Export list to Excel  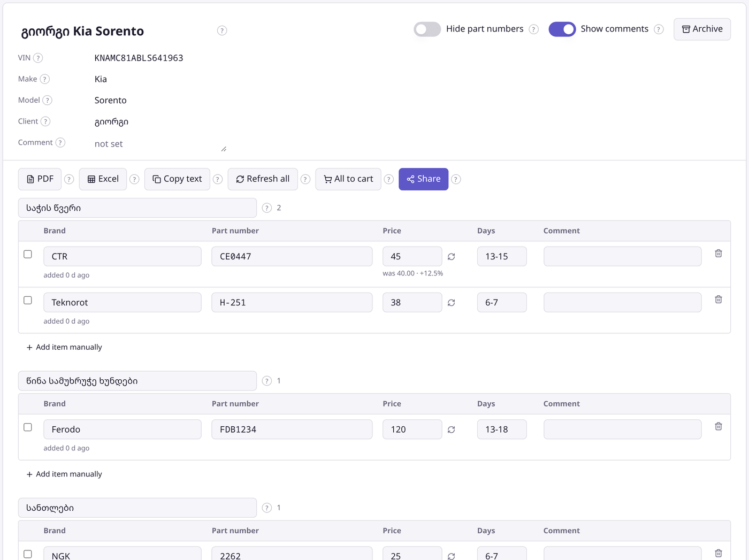coord(103,179)
